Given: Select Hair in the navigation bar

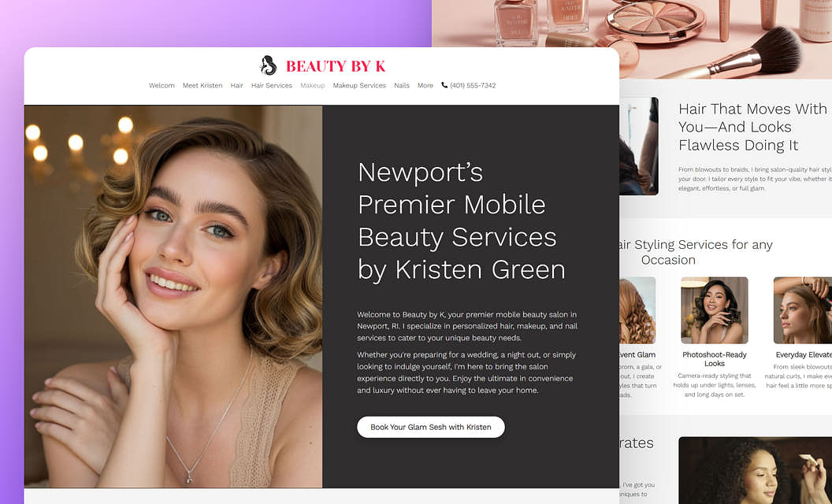Looking at the screenshot, I should pos(236,85).
